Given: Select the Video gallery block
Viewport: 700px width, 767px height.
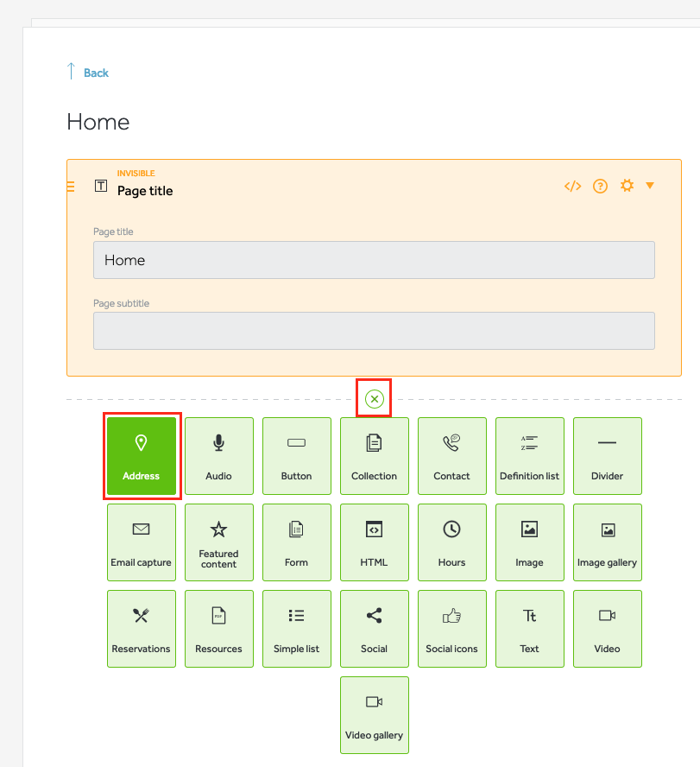Looking at the screenshot, I should pyautogui.click(x=374, y=715).
